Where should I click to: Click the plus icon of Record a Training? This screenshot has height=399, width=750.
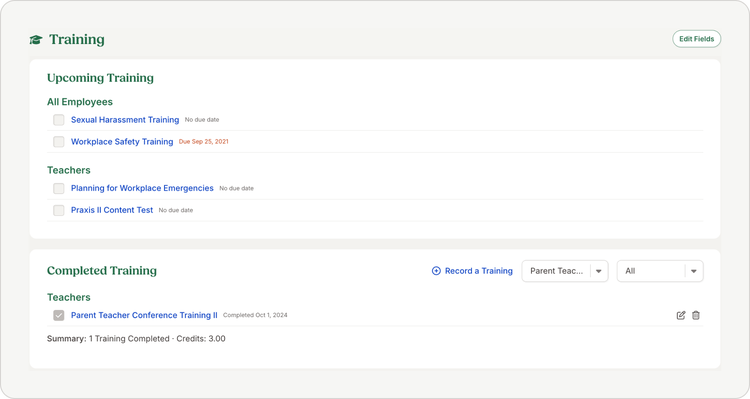click(x=436, y=271)
